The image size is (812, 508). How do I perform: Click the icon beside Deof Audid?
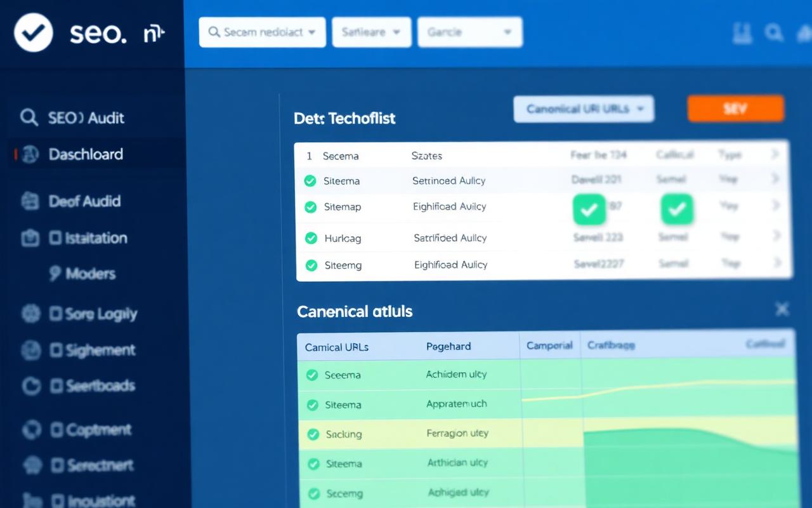30,201
